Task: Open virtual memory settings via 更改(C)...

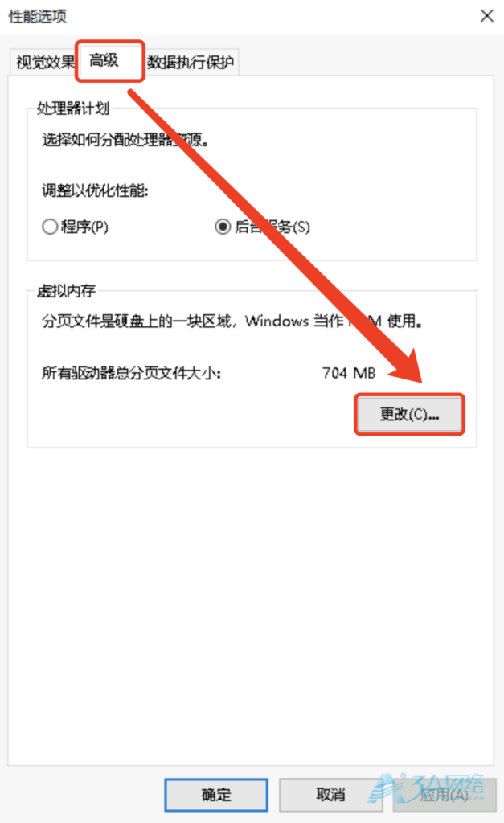Action: coord(409,414)
